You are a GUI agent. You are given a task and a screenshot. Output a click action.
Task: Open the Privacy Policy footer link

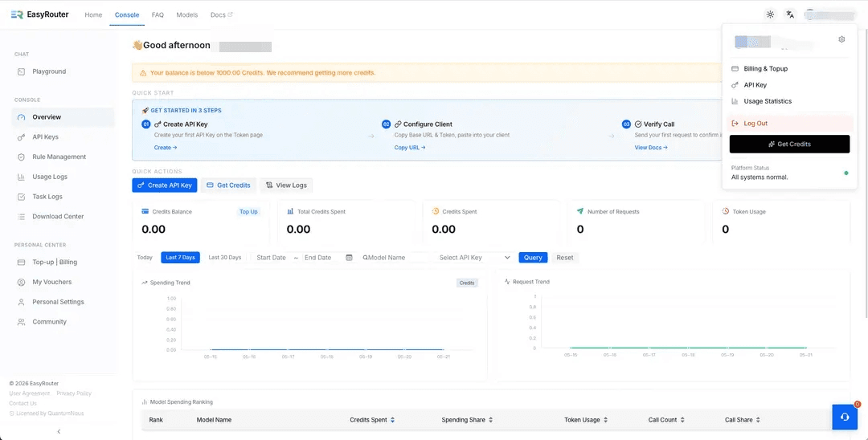pyautogui.click(x=74, y=393)
